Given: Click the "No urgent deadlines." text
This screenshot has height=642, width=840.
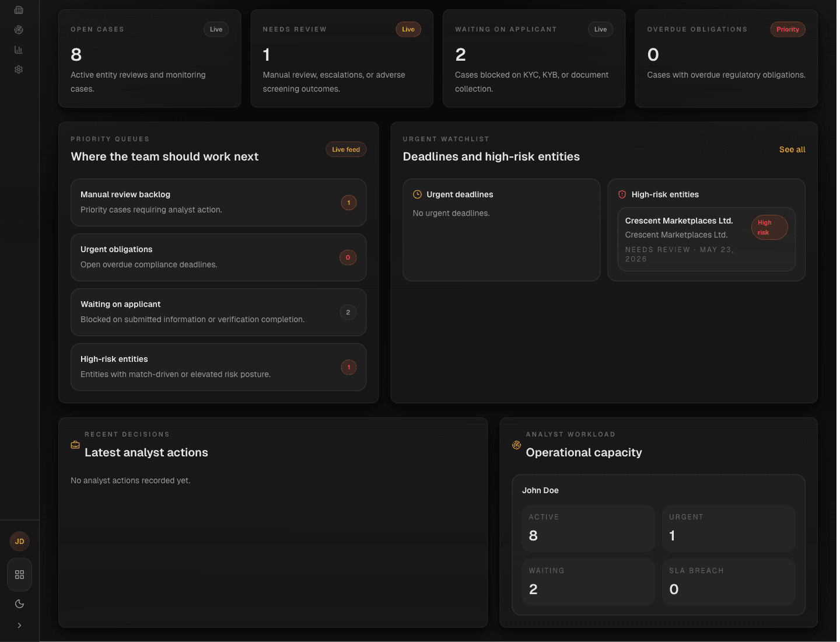Looking at the screenshot, I should click(x=451, y=213).
